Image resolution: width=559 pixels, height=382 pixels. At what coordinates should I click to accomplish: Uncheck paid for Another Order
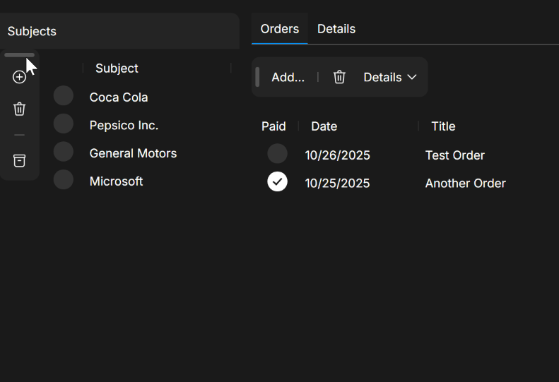[x=277, y=182]
